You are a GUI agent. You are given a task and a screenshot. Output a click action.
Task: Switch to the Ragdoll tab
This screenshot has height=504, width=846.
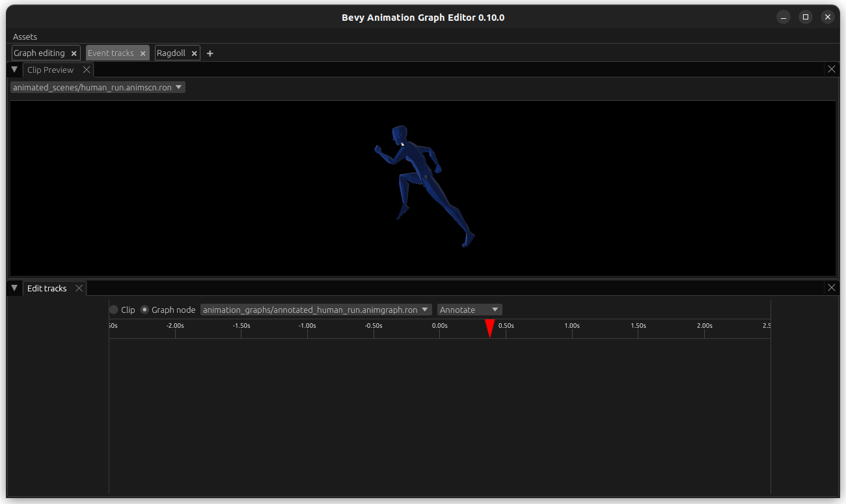171,53
